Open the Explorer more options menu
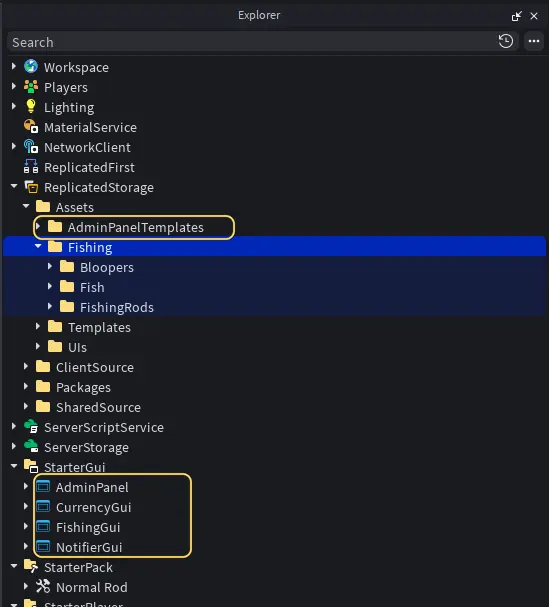The height and width of the screenshot is (607, 549). pyautogui.click(x=534, y=41)
